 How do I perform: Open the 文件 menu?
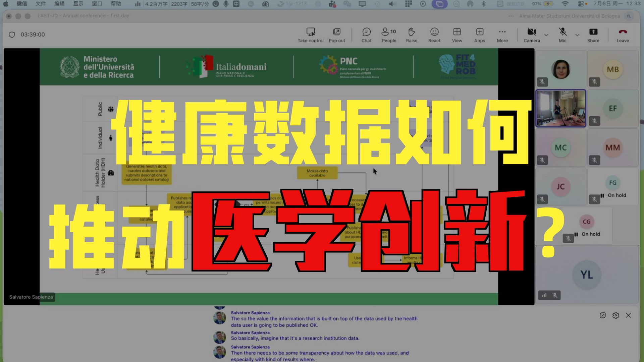click(41, 4)
